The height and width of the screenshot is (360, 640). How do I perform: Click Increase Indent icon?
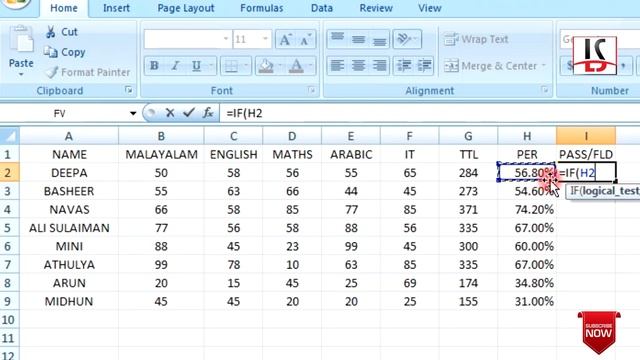pos(424,65)
